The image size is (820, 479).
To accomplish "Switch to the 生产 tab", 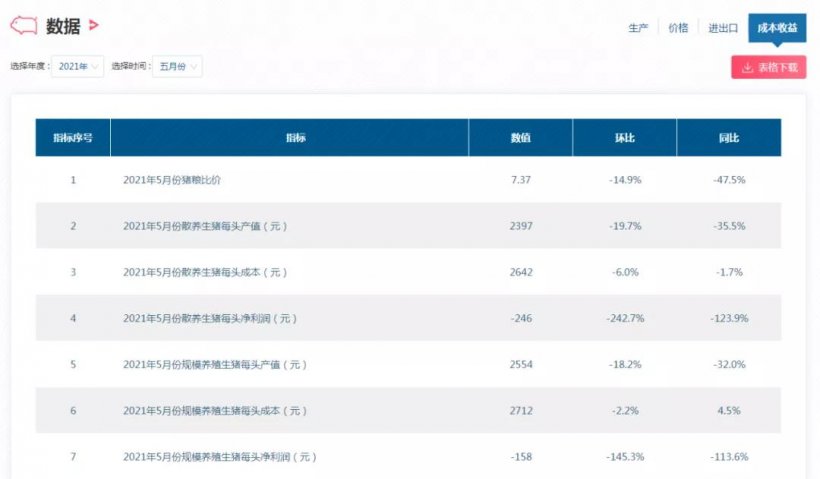I will [638, 28].
